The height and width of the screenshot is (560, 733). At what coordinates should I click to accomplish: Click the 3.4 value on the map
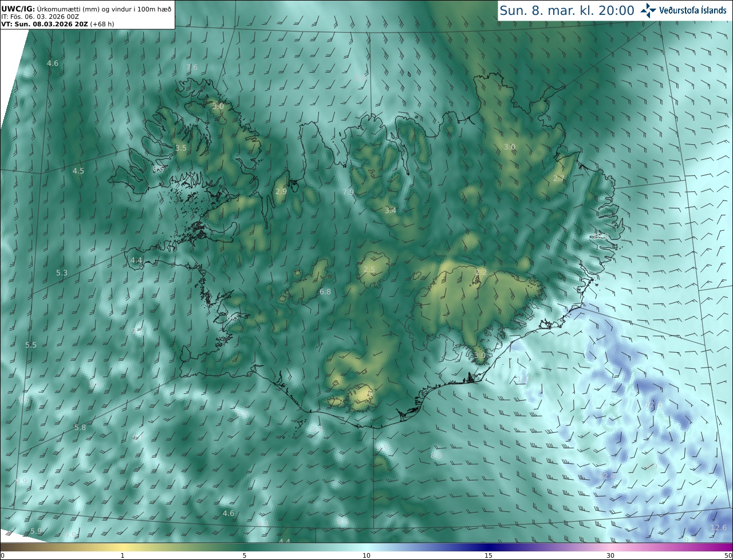(391, 211)
